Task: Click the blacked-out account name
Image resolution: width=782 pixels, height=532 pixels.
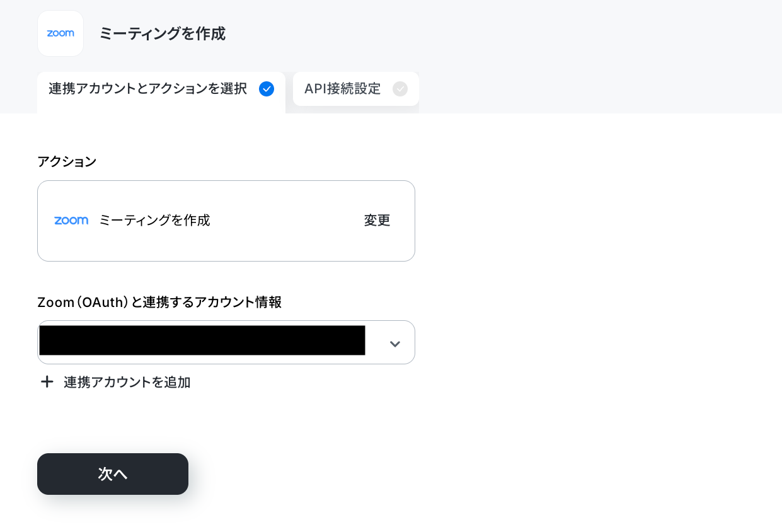Action: 202,340
